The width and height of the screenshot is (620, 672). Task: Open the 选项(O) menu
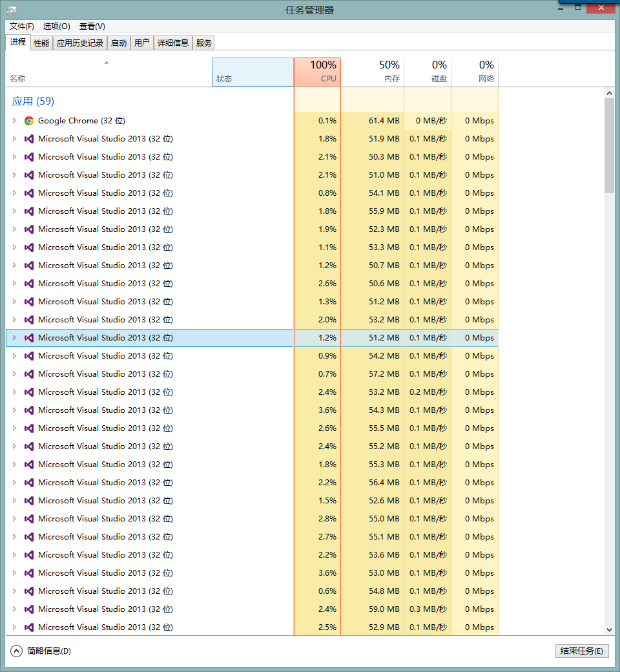(57, 26)
